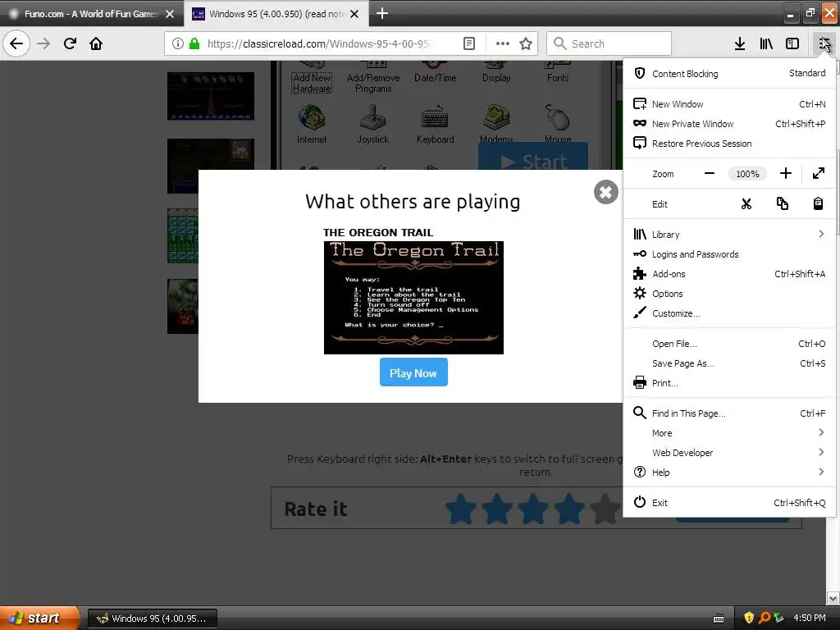Switch to the Funo.com tab
Image resolution: width=840 pixels, height=630 pixels.
pyautogui.click(x=90, y=14)
